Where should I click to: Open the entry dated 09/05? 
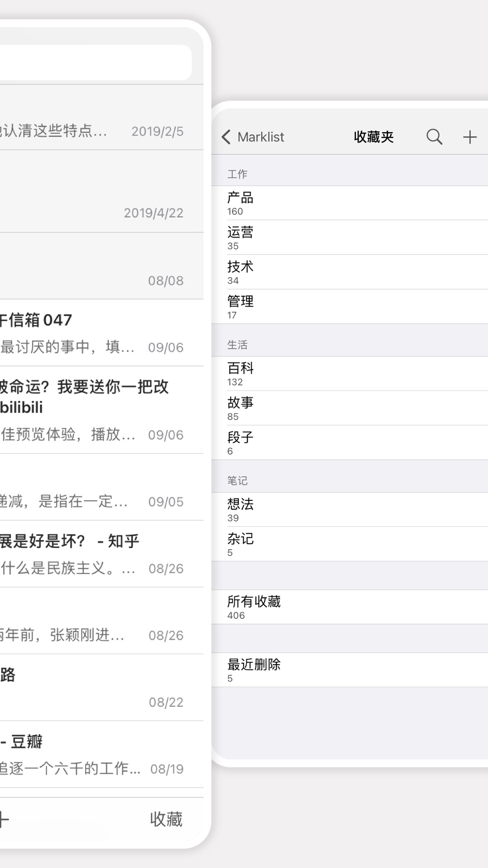102,487
